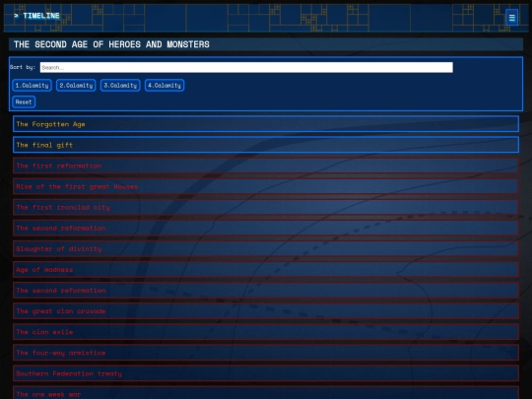Screen dimensions: 532x399
Task: Open the hamburger menu icon
Action: click(x=511, y=18)
